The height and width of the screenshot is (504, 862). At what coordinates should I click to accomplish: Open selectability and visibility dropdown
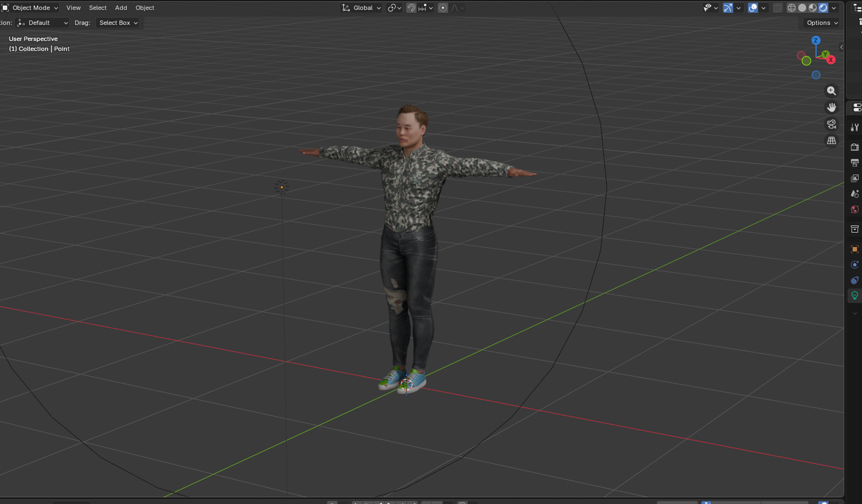(x=711, y=7)
